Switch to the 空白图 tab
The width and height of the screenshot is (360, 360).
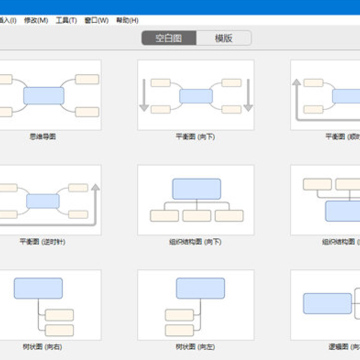point(169,38)
